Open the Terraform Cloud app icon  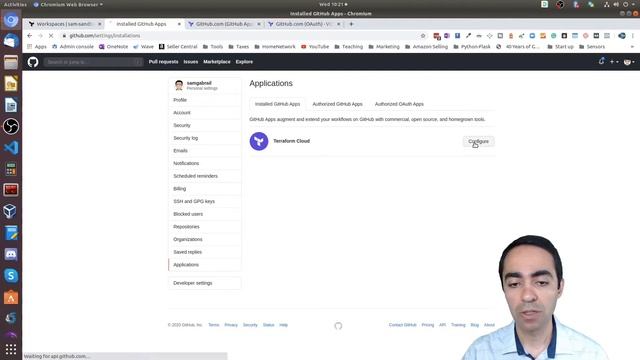click(x=259, y=141)
